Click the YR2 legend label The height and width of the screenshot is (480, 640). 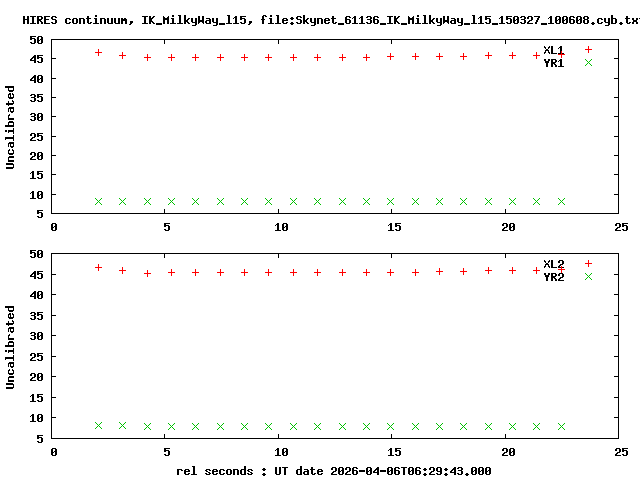(553, 277)
